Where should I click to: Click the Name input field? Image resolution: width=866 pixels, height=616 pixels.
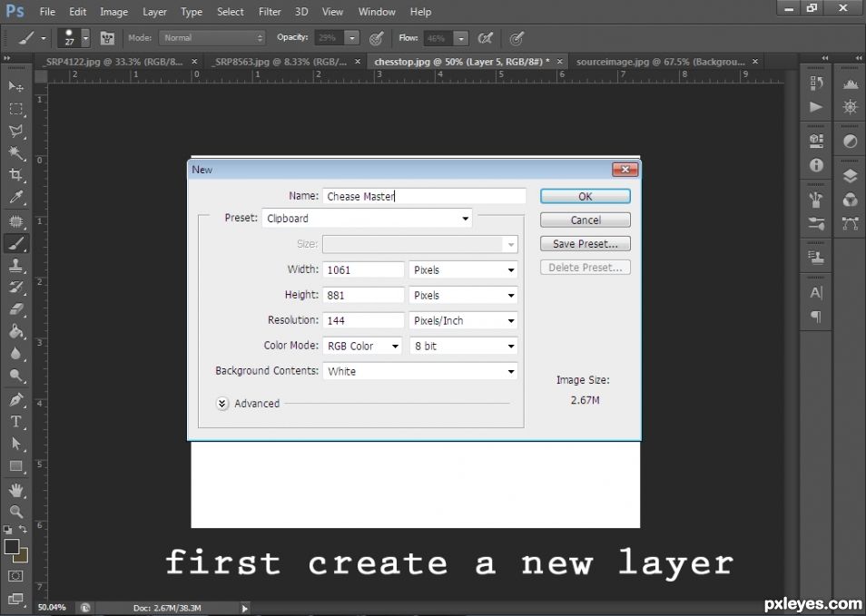(x=424, y=197)
